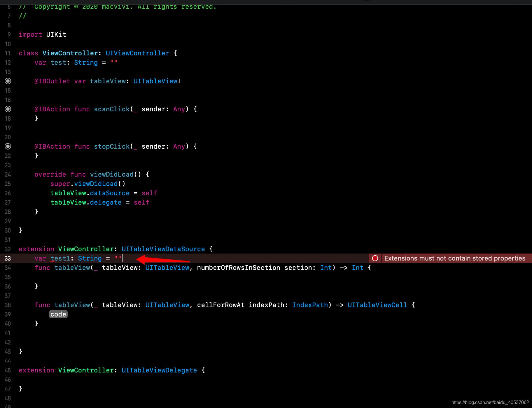Click line number 32 in the gutter
The width and height of the screenshot is (532, 408).
pyautogui.click(x=8, y=249)
